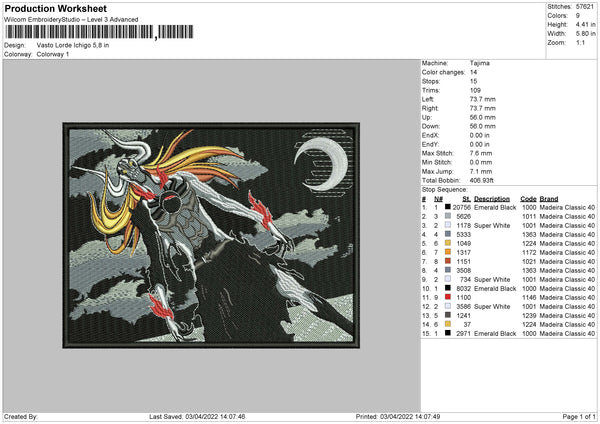The height and width of the screenshot is (424, 600).
Task: Click the 'Code' column header
Action: pos(528,199)
